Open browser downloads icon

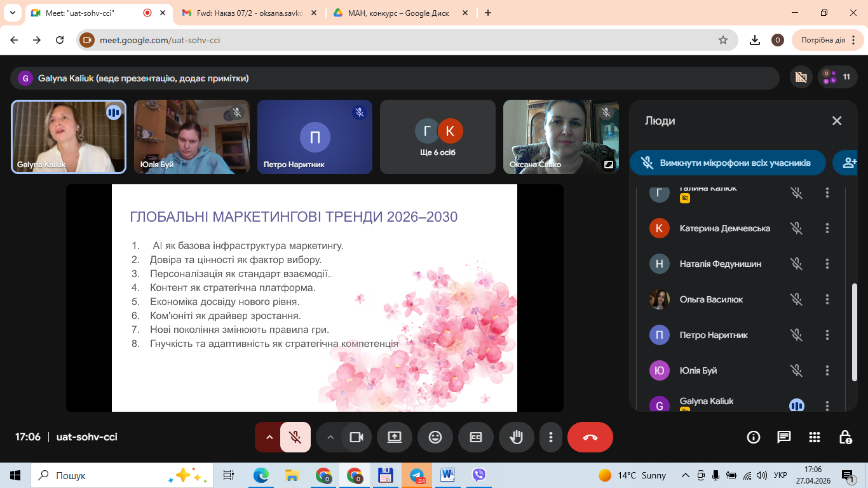[x=755, y=40]
